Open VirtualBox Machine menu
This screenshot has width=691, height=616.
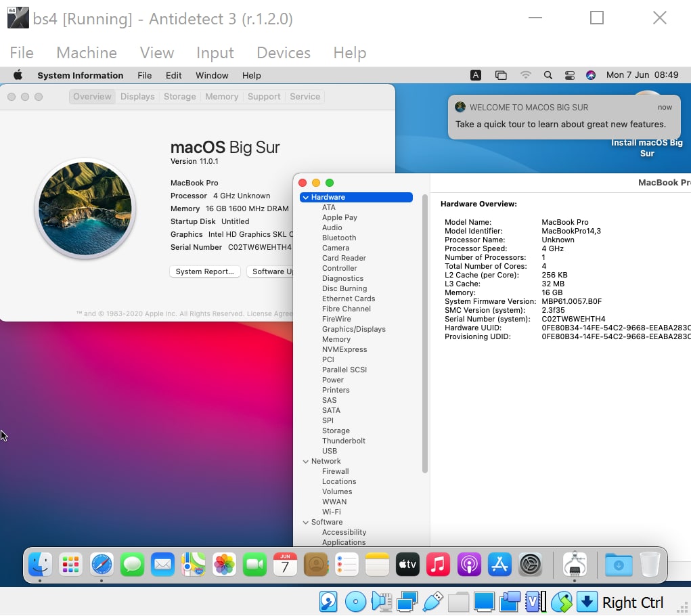coord(87,53)
